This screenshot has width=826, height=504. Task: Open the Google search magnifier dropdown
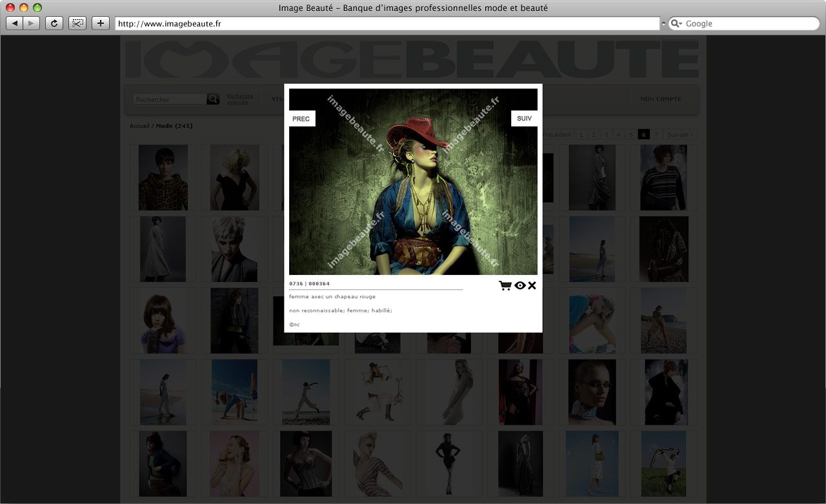[676, 23]
